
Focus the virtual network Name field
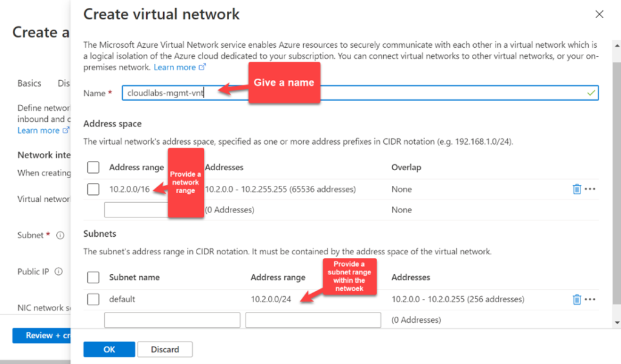coord(360,93)
